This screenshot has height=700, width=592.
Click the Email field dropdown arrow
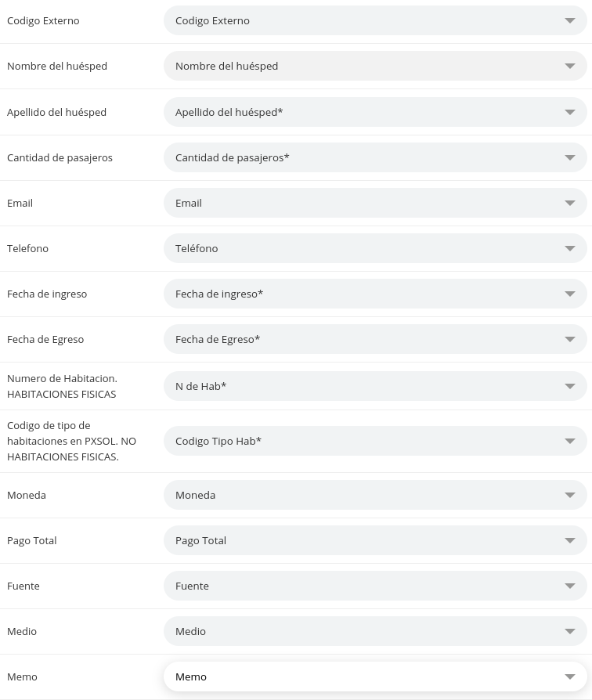click(570, 203)
